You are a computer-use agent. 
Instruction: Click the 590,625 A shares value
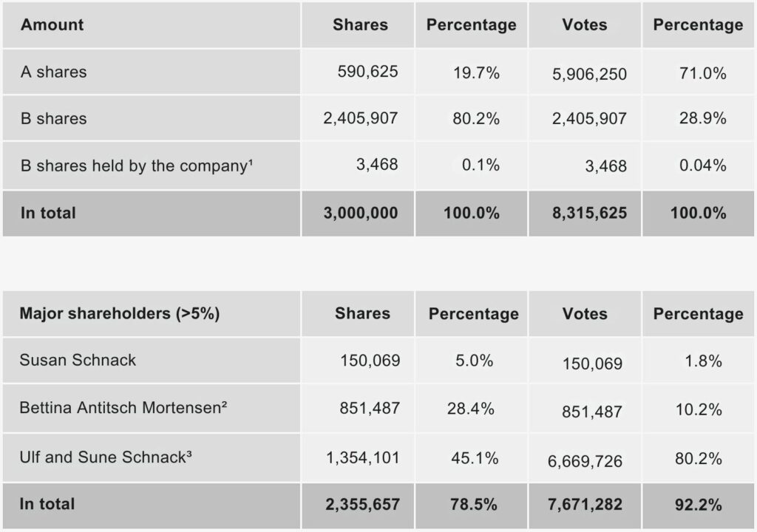[x=368, y=72]
